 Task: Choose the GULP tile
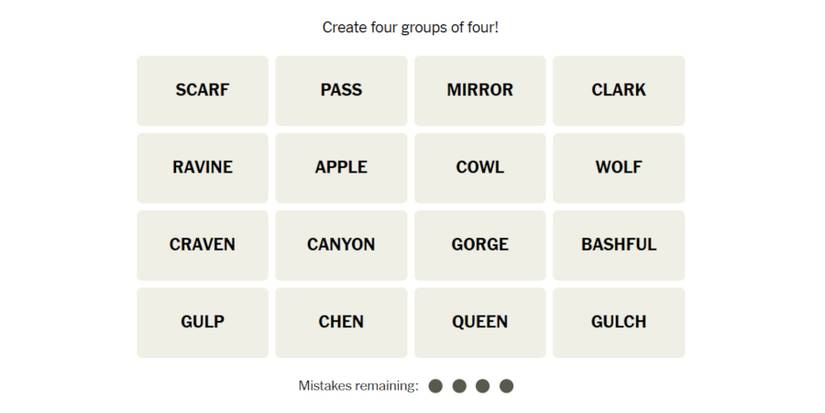[202, 322]
